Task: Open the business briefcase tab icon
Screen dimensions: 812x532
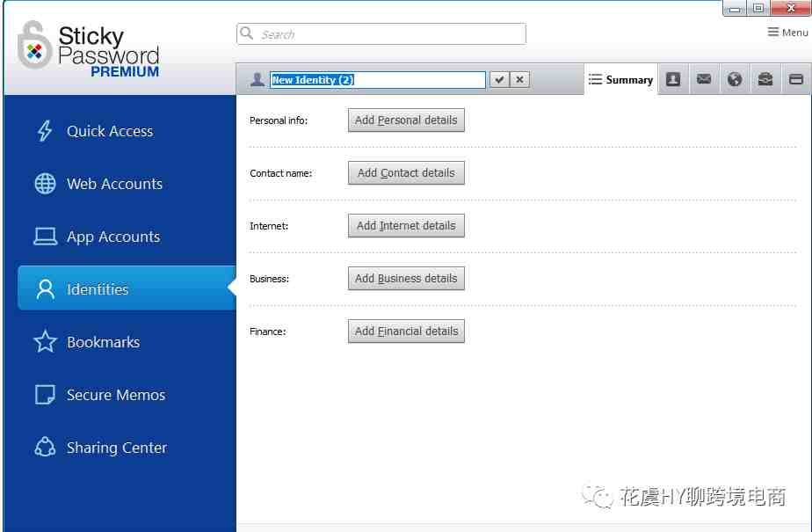Action: click(x=765, y=79)
